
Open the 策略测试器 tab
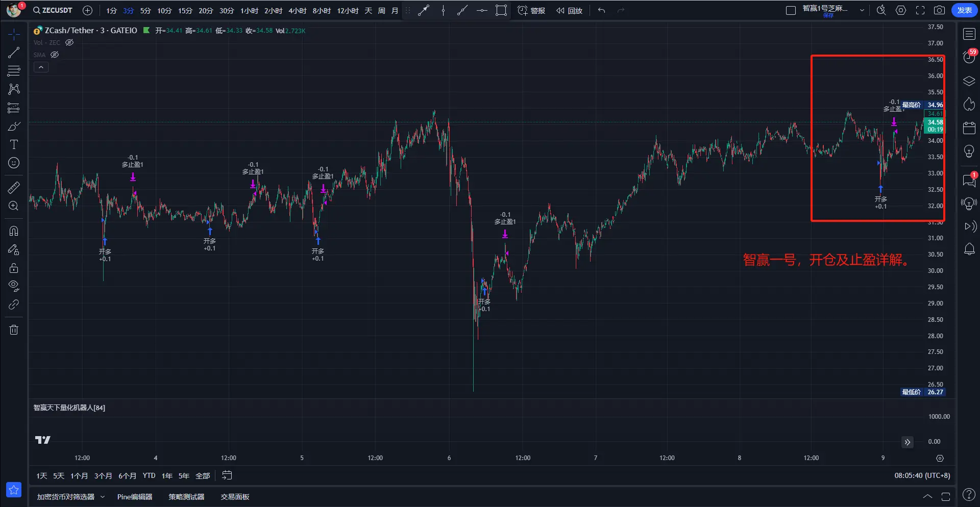pyautogui.click(x=186, y=497)
